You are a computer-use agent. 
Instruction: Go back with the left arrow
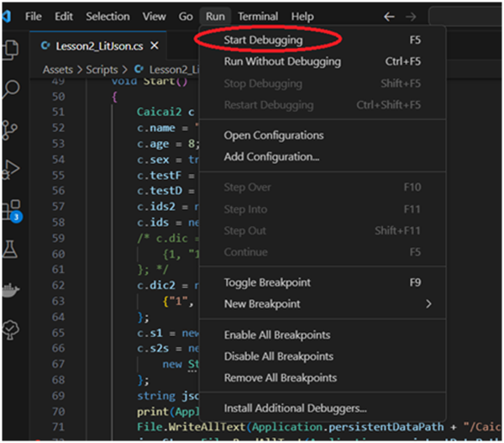point(389,17)
